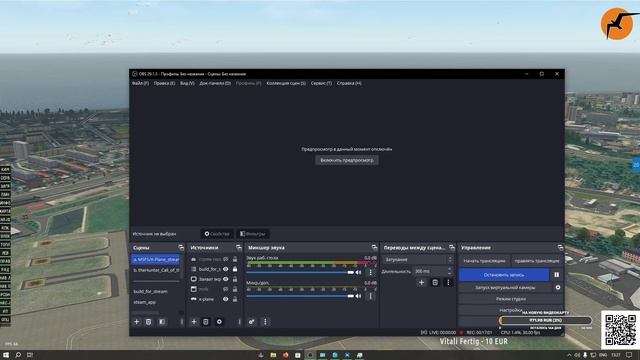Open the Help menu
The width and height of the screenshot is (640, 360).
point(349,83)
